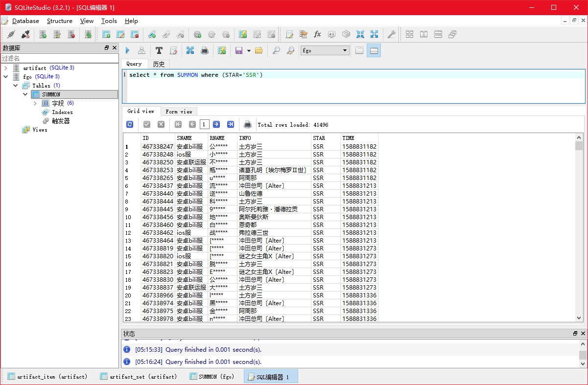Toggle results displayed below the query

coord(374,50)
